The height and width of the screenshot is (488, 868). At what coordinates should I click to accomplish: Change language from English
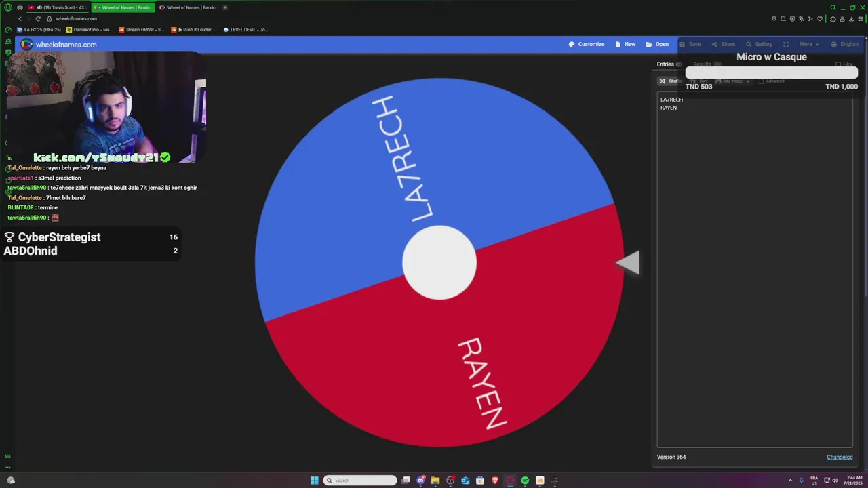click(x=844, y=44)
